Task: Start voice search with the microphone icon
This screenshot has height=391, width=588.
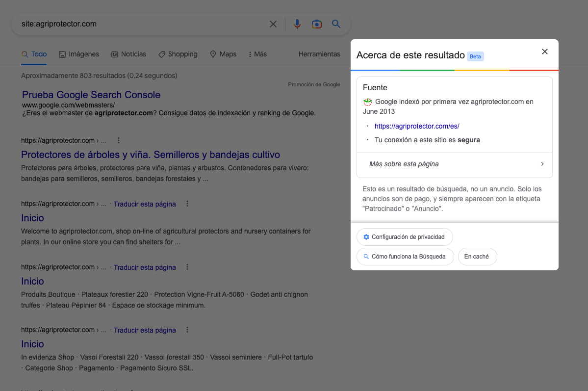Action: coord(297,24)
